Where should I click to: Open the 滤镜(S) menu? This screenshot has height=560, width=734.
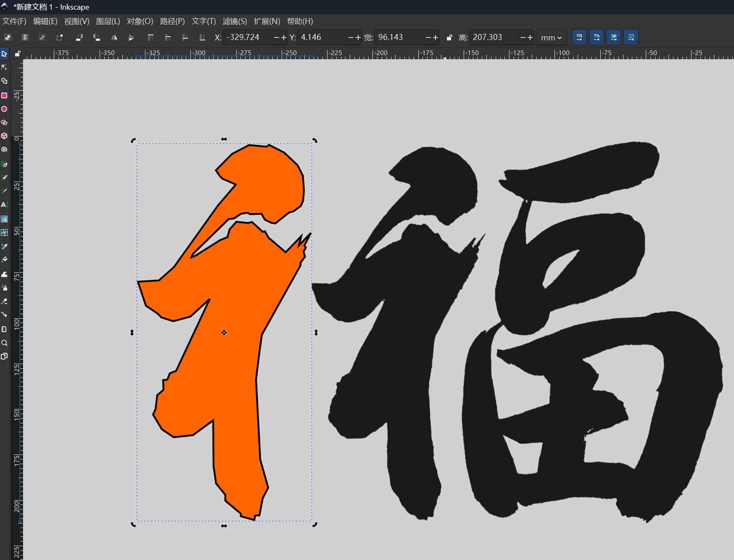pos(235,21)
